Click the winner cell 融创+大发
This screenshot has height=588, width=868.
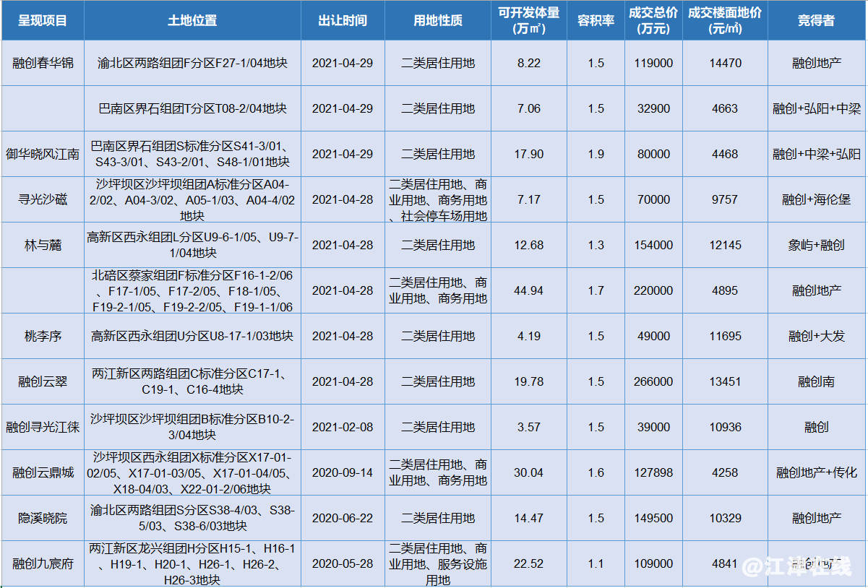[817, 336]
